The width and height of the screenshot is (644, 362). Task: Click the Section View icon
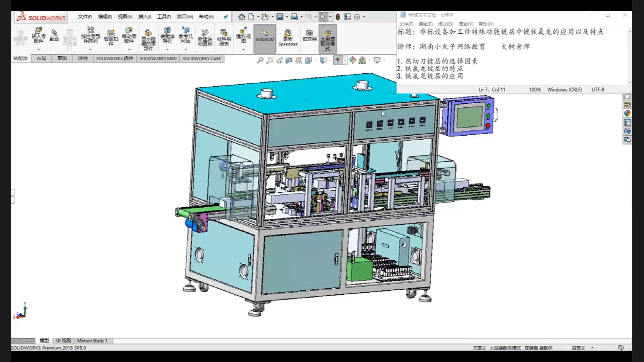[289, 60]
